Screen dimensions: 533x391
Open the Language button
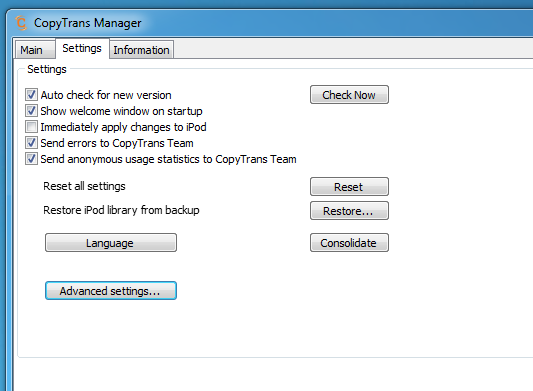111,242
